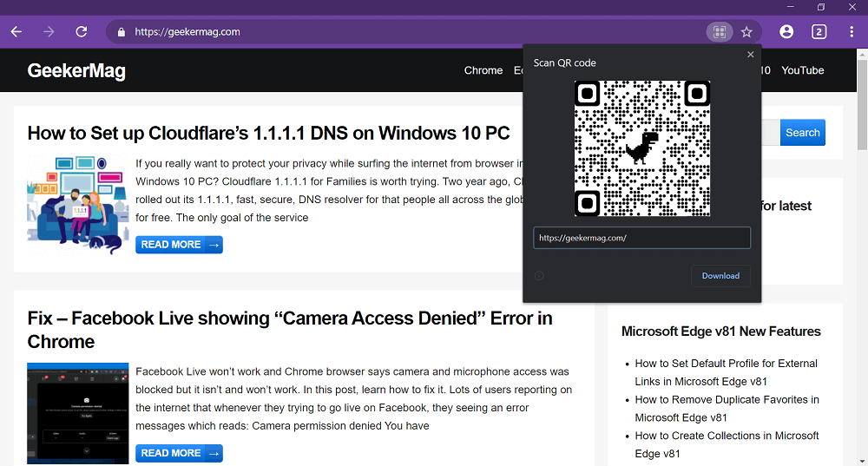Download the generated QR code
Image resolution: width=868 pixels, height=466 pixels.
(720, 276)
